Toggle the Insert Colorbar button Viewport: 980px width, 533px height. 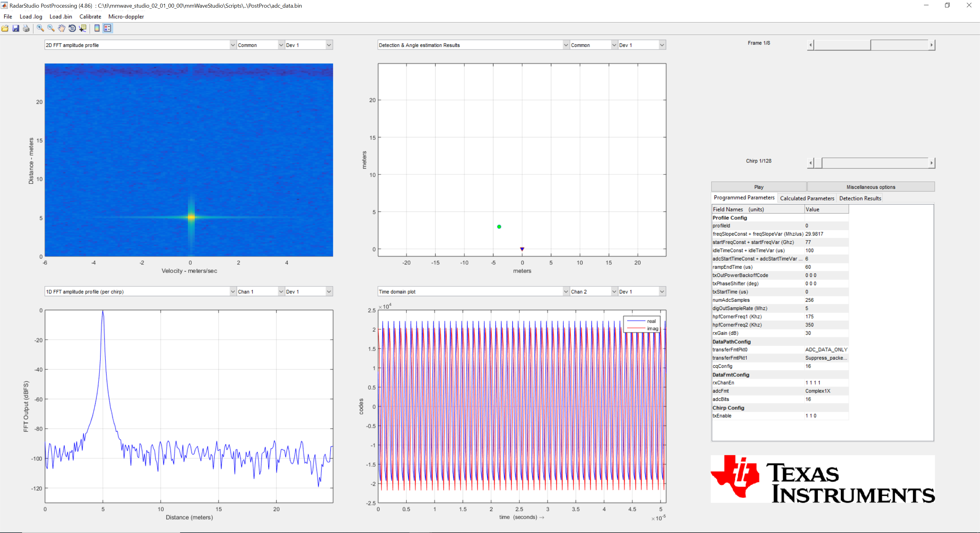pyautogui.click(x=97, y=28)
